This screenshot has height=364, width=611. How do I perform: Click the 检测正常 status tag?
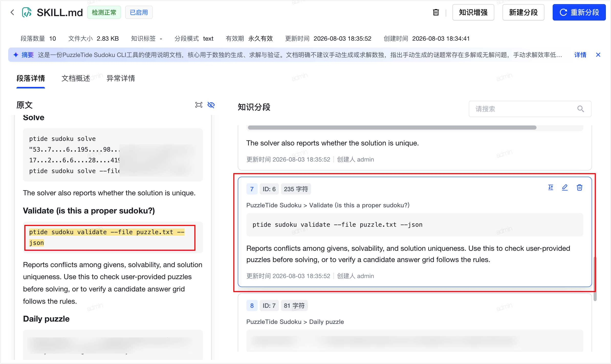click(104, 12)
